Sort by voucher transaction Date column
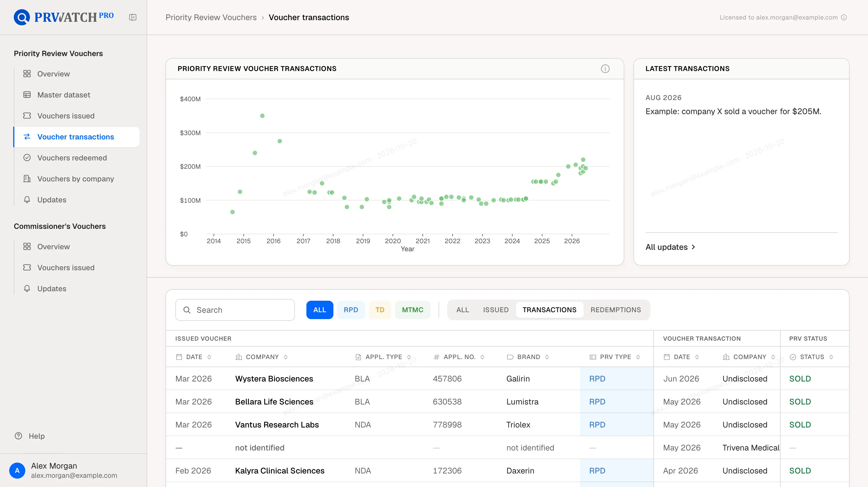 [681, 357]
